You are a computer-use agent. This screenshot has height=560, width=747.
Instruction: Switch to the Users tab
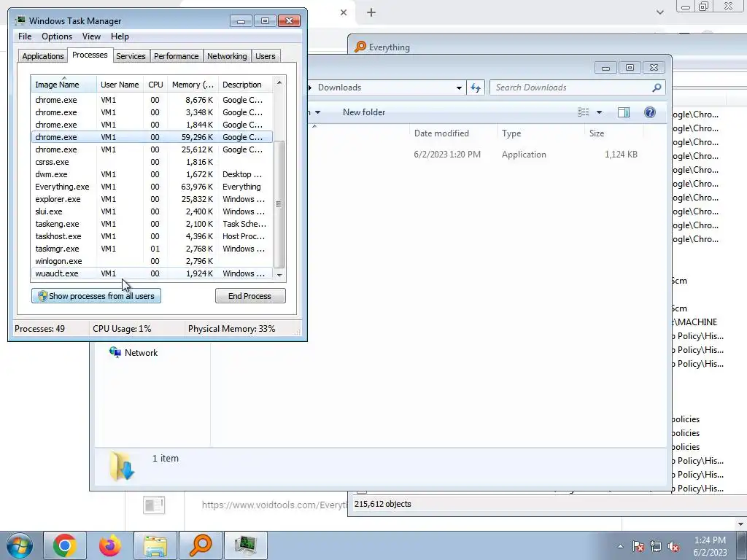pos(265,56)
